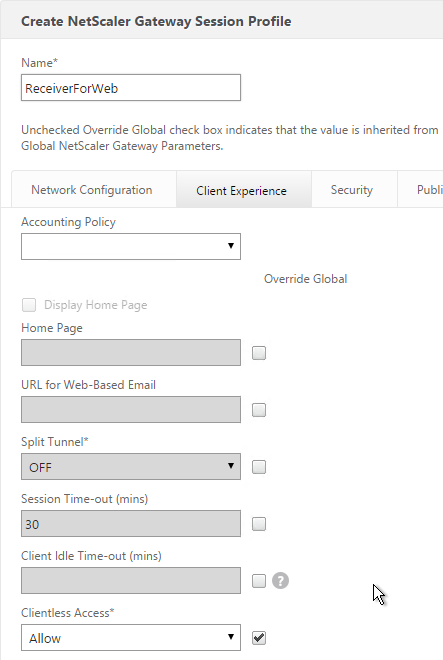
Task: Switch to the Network Configuration tab
Action: [x=94, y=190]
